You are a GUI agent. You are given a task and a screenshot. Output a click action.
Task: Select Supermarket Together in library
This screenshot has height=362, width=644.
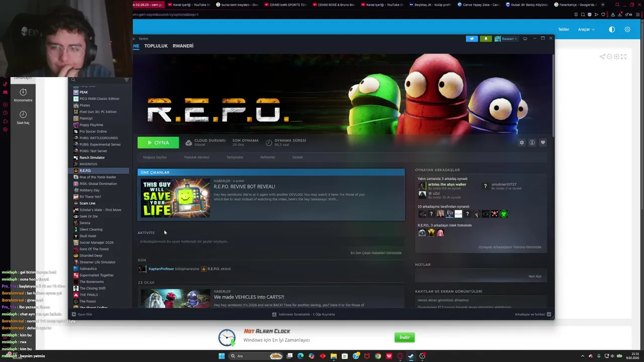pyautogui.click(x=97, y=275)
